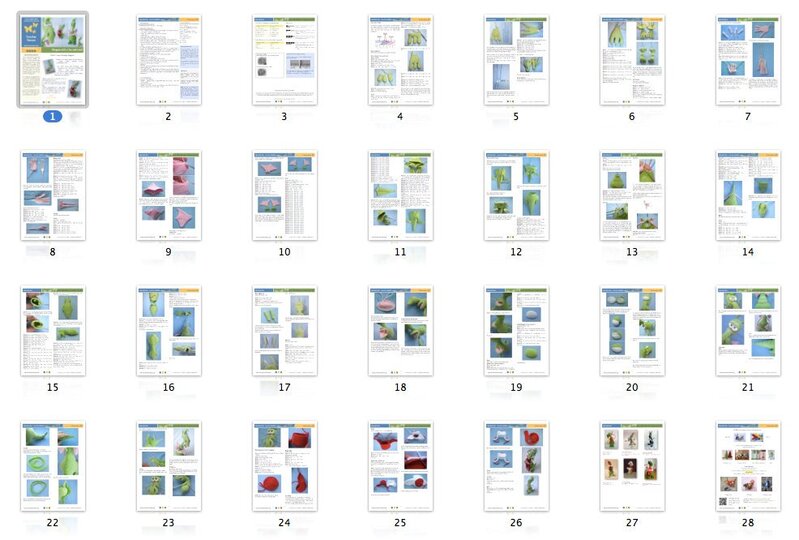This screenshot has height=540, width=799.
Task: Open the page 17 thumbnail
Action: pyautogui.click(x=284, y=330)
